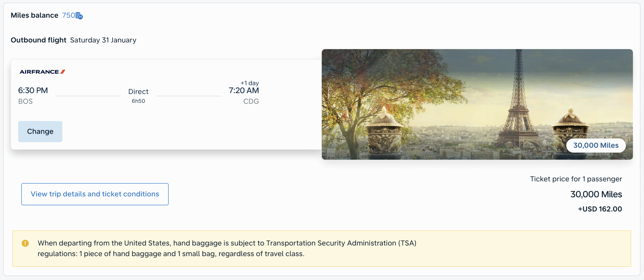Click the +USD 162.00 tax amount
This screenshot has width=644, height=280.
tap(600, 209)
